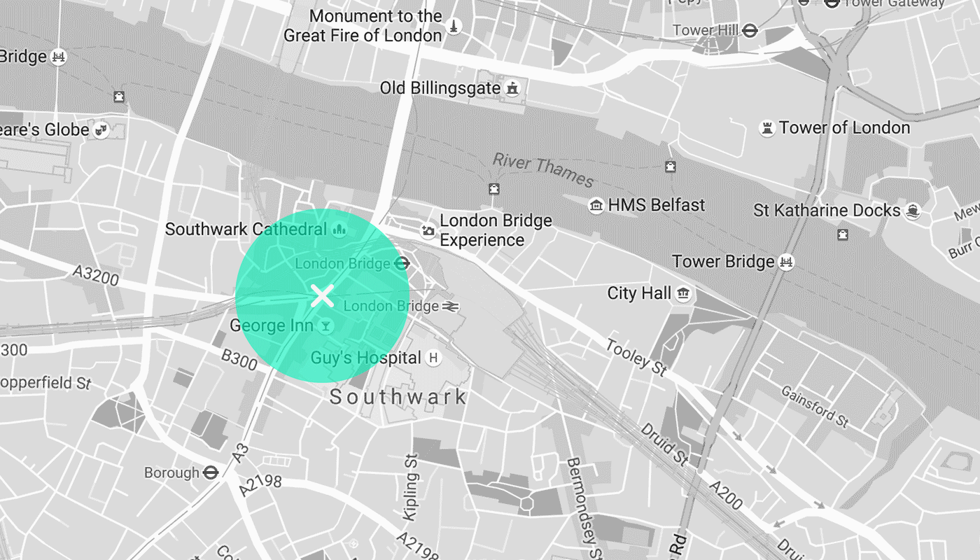The height and width of the screenshot is (560, 980).
Task: Click the Old Billingsgate landmark icon
Action: click(x=513, y=88)
